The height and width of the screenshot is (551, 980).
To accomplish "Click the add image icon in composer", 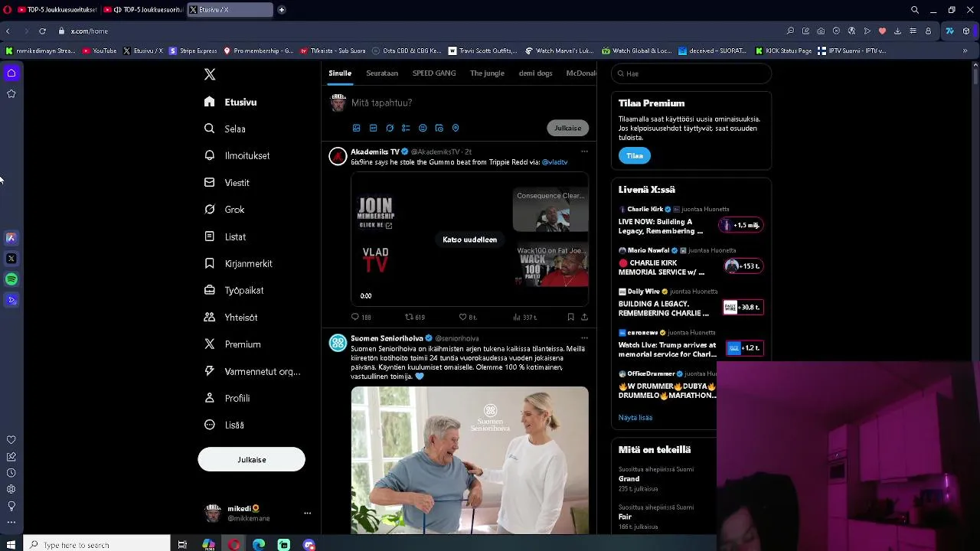I will coord(356,128).
